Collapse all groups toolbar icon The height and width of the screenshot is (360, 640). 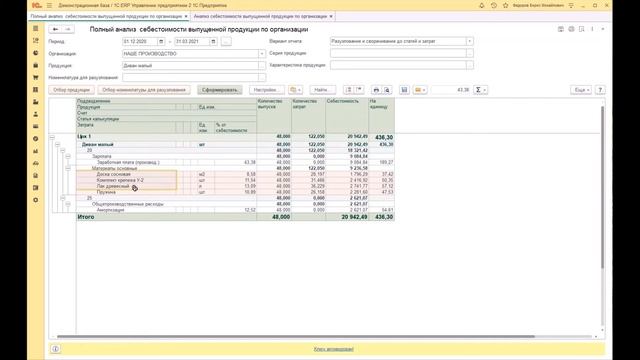pos(359,90)
